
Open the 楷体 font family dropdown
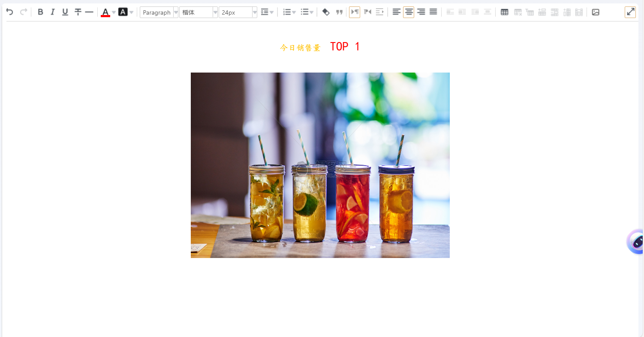[x=199, y=12]
